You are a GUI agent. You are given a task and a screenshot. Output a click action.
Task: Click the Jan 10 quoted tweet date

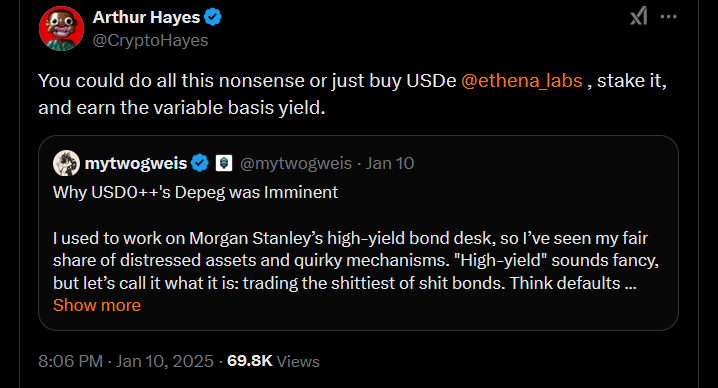390,163
